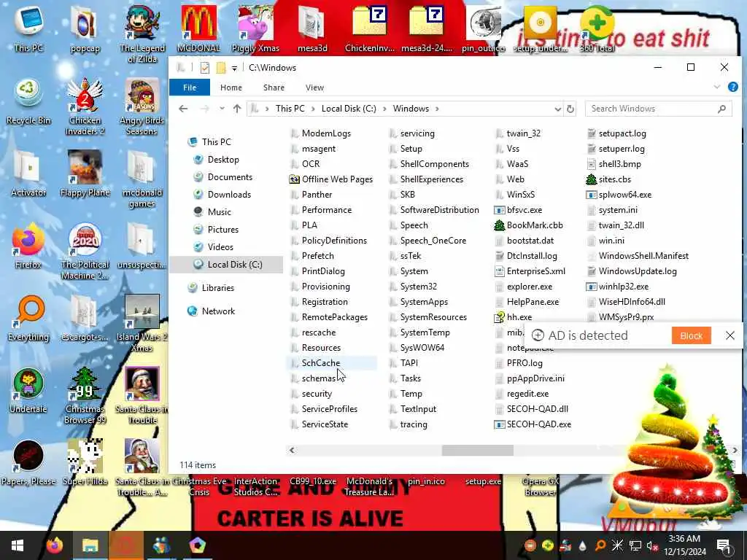Select Videos in the navigation pane

click(x=220, y=246)
